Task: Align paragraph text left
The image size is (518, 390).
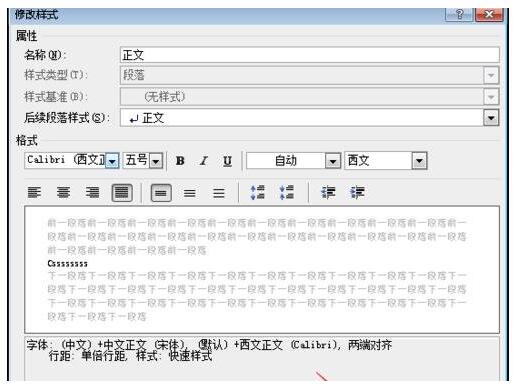Action: click(34, 193)
